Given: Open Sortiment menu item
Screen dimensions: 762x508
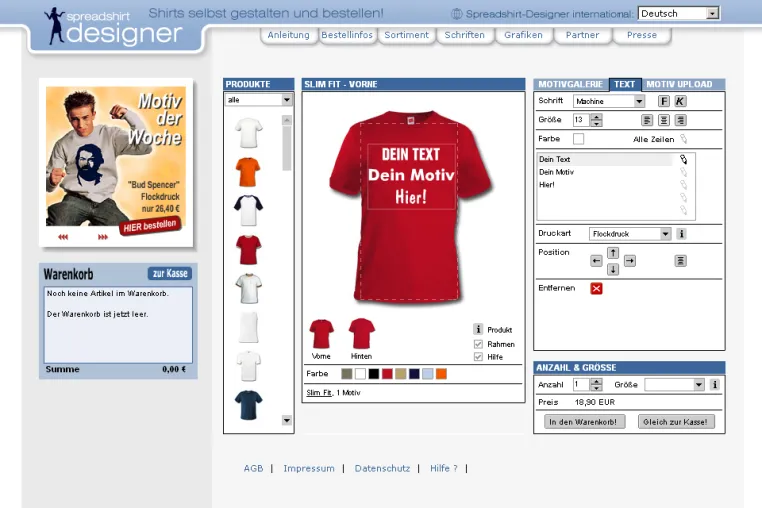Looking at the screenshot, I should tap(406, 35).
